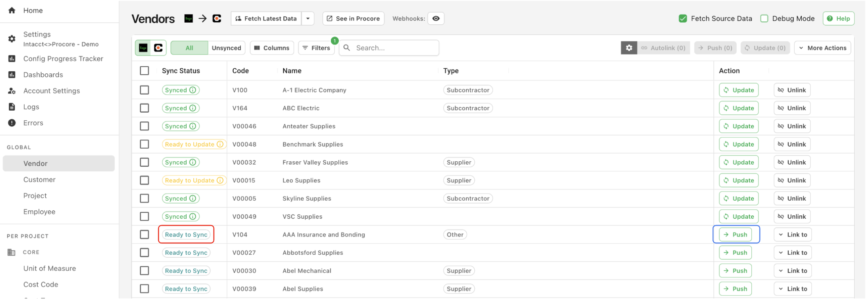Push the Abbotsford Supplies vendor
Viewport: 868px width, 300px height.
(735, 253)
